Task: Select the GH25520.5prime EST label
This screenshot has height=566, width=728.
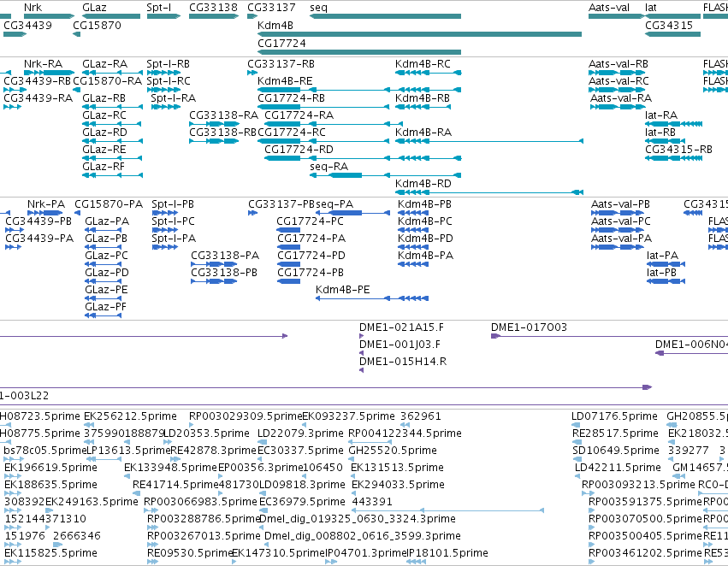Action: 393,451
